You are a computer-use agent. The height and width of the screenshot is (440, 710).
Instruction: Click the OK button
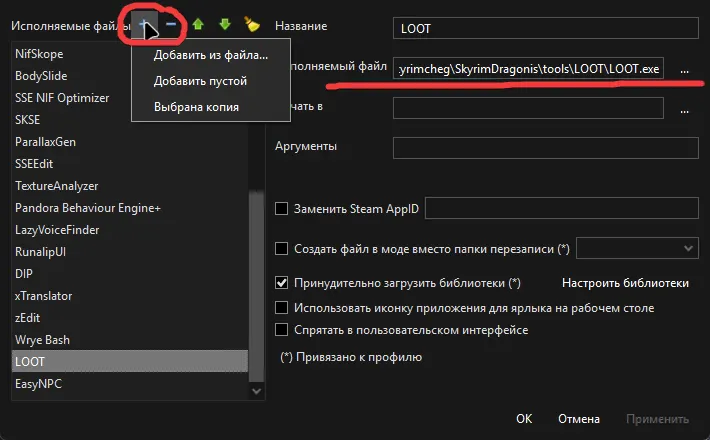click(524, 419)
